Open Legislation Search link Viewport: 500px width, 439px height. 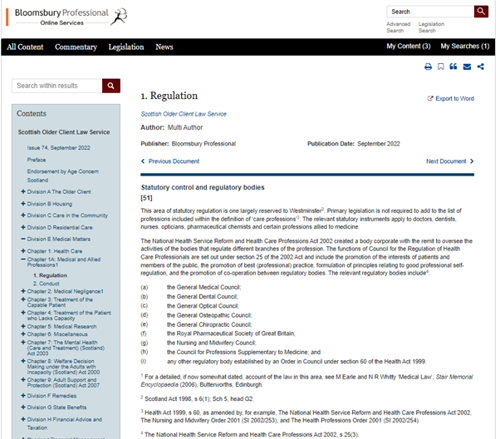click(x=431, y=27)
